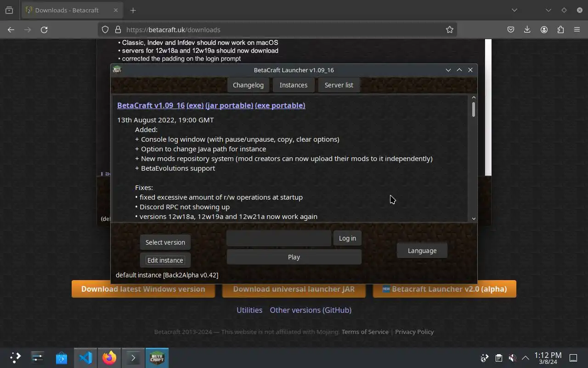This screenshot has width=588, height=368.
Task: Open the Privacy Policy link
Action: coord(414,332)
